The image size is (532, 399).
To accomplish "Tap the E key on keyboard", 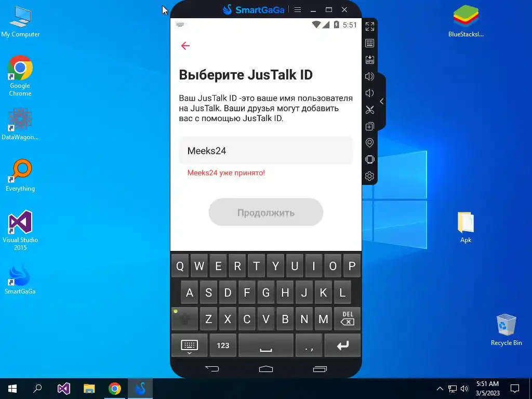I will coord(218,266).
